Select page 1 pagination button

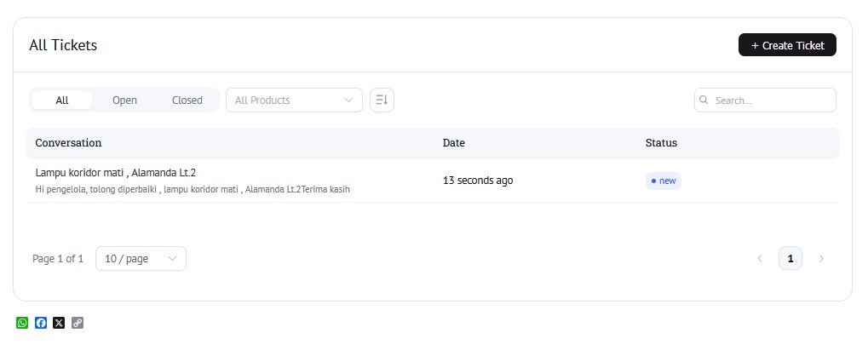(790, 259)
